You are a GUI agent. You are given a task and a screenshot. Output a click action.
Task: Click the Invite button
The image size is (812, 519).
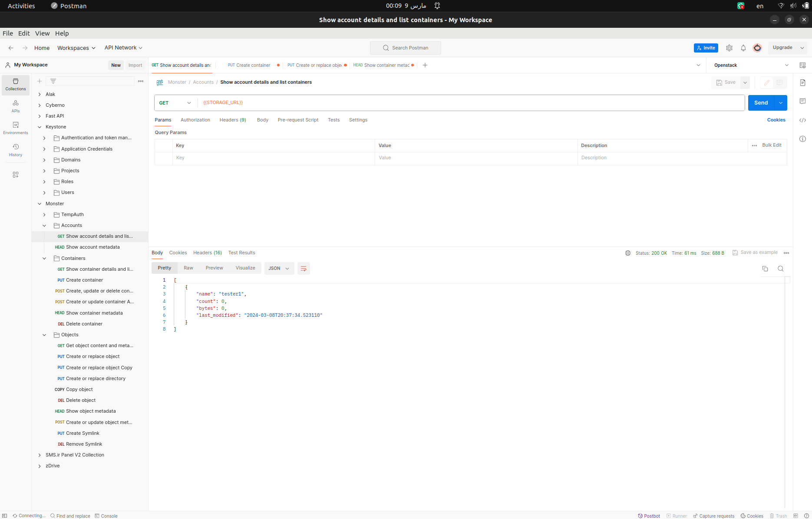point(706,48)
